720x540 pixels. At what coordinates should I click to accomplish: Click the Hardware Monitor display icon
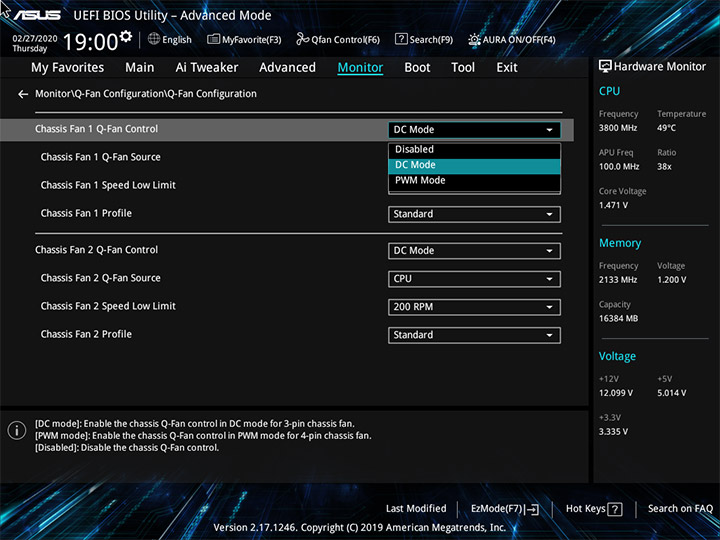tap(605, 67)
